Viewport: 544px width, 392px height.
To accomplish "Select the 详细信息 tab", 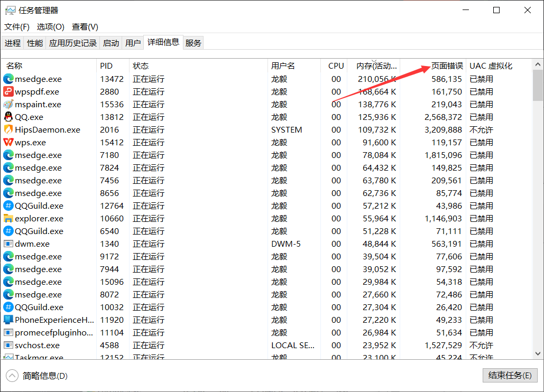I will coord(163,42).
